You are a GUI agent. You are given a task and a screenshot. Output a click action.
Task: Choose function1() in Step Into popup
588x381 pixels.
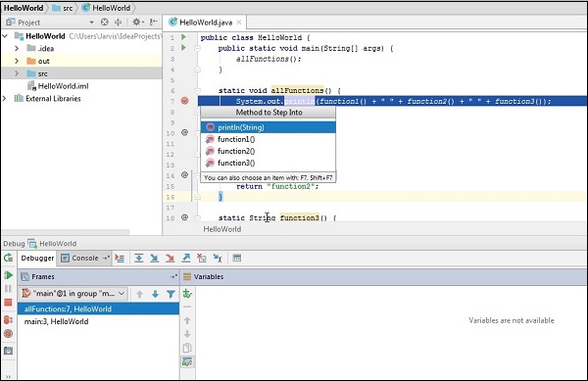click(269, 139)
